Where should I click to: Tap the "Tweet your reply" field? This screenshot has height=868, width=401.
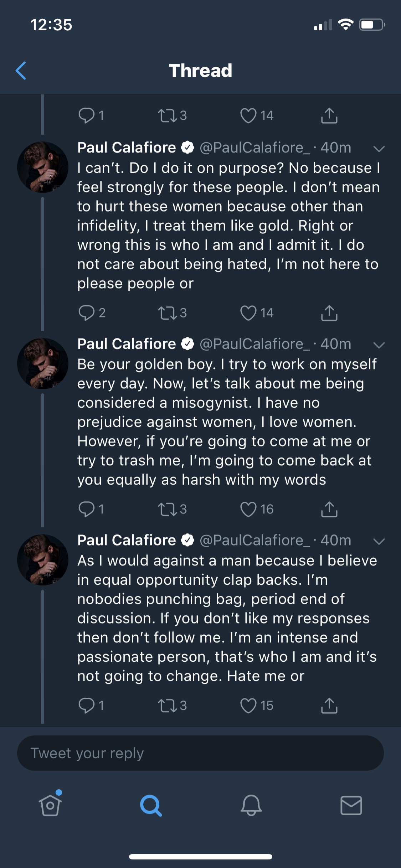coord(200,753)
